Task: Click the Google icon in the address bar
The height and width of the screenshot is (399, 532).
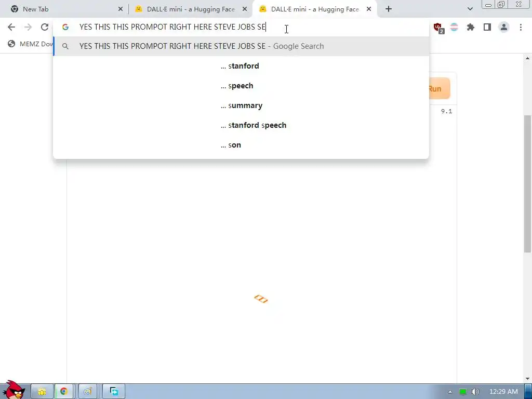Action: [65, 27]
